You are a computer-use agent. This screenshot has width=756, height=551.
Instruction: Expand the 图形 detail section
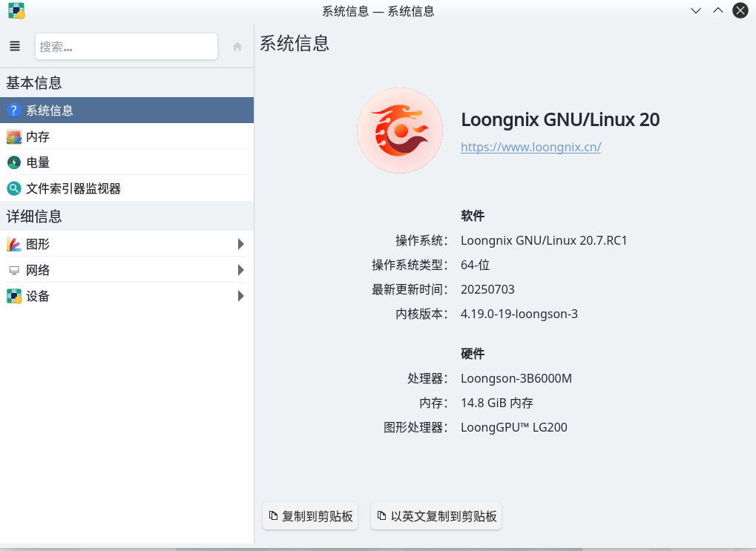pos(240,243)
